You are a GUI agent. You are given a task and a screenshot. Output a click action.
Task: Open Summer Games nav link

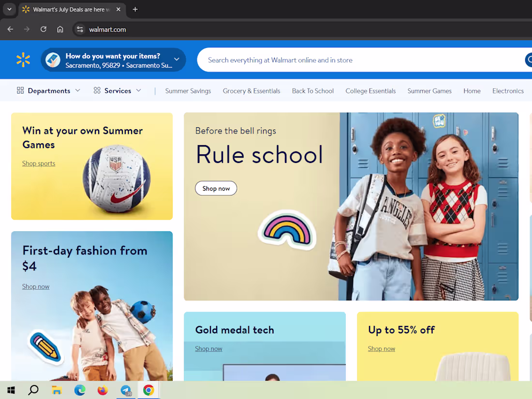point(429,91)
